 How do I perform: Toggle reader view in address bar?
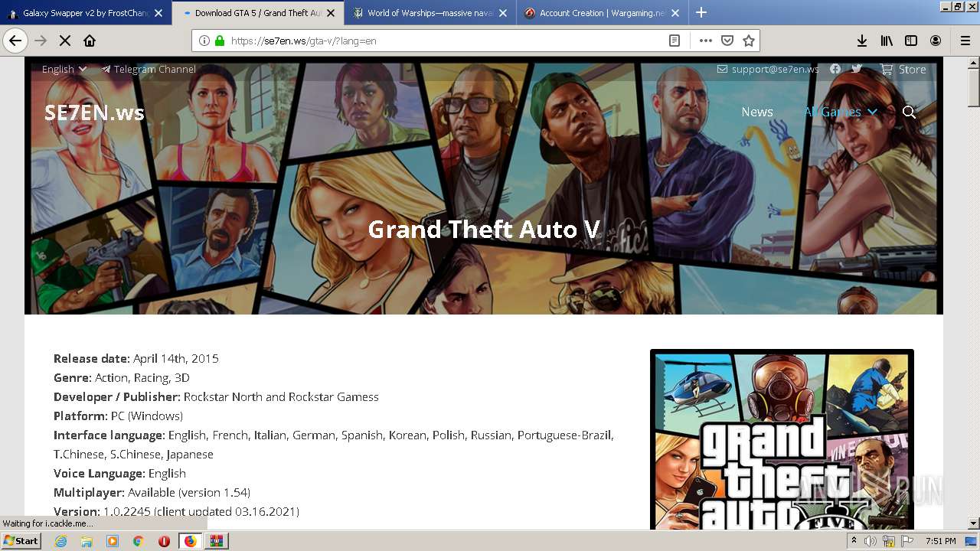(x=675, y=41)
